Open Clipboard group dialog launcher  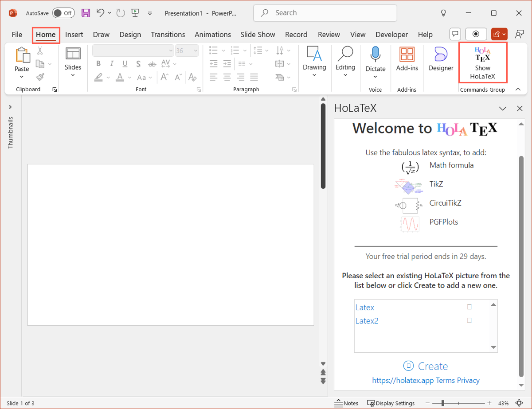[55, 90]
